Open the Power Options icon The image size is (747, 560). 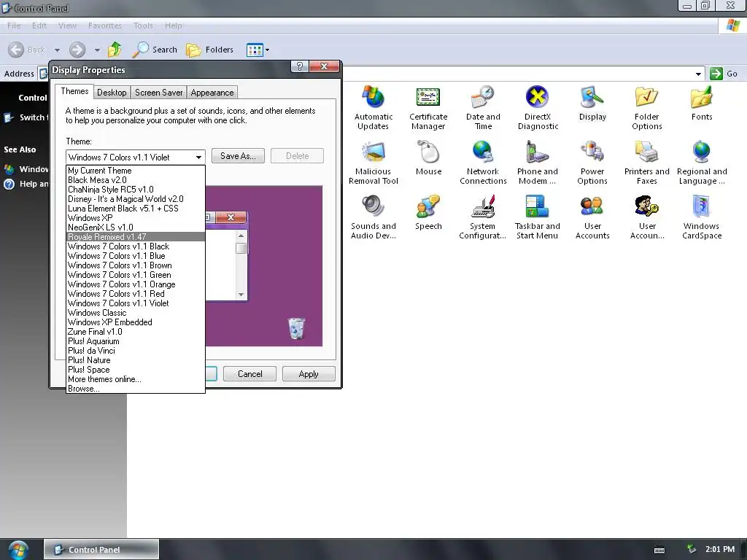592,163
